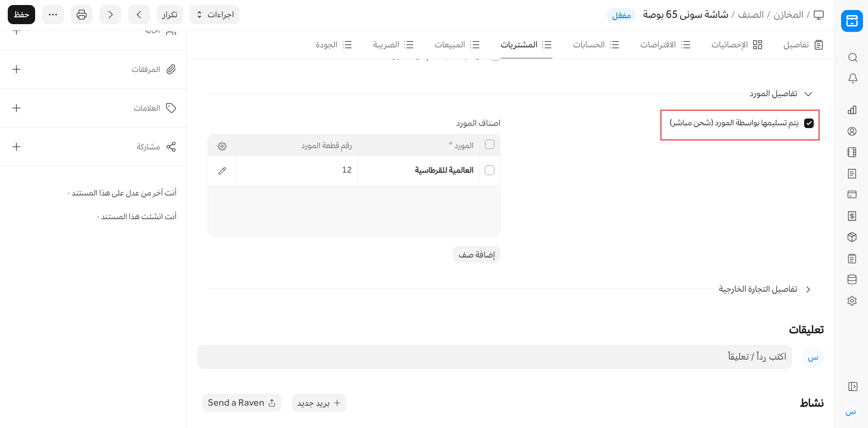Toggle select-all checkbox in supplier table header
The width and height of the screenshot is (868, 428).
click(x=489, y=144)
